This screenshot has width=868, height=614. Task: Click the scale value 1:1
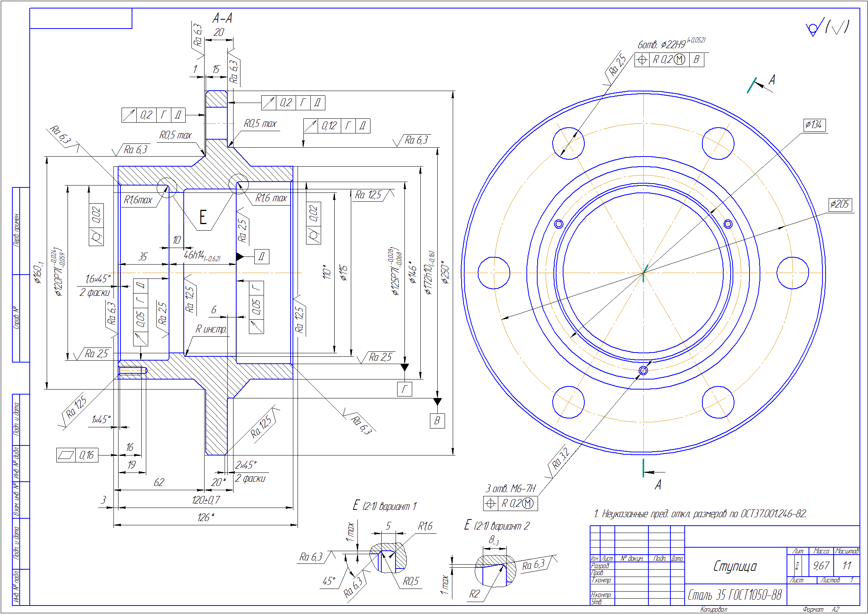coord(847,565)
